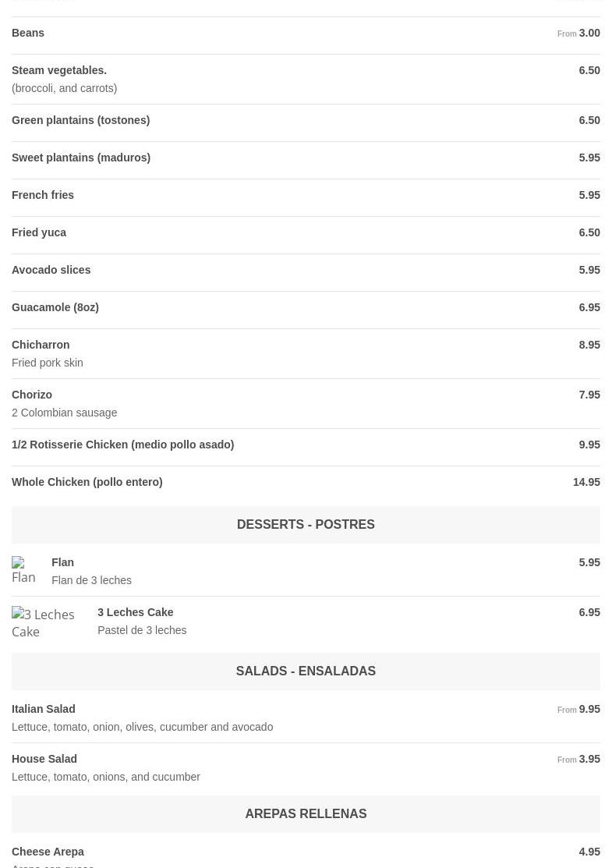The height and width of the screenshot is (868, 612).
Task: Pick the French fries side
Action: tap(43, 196)
